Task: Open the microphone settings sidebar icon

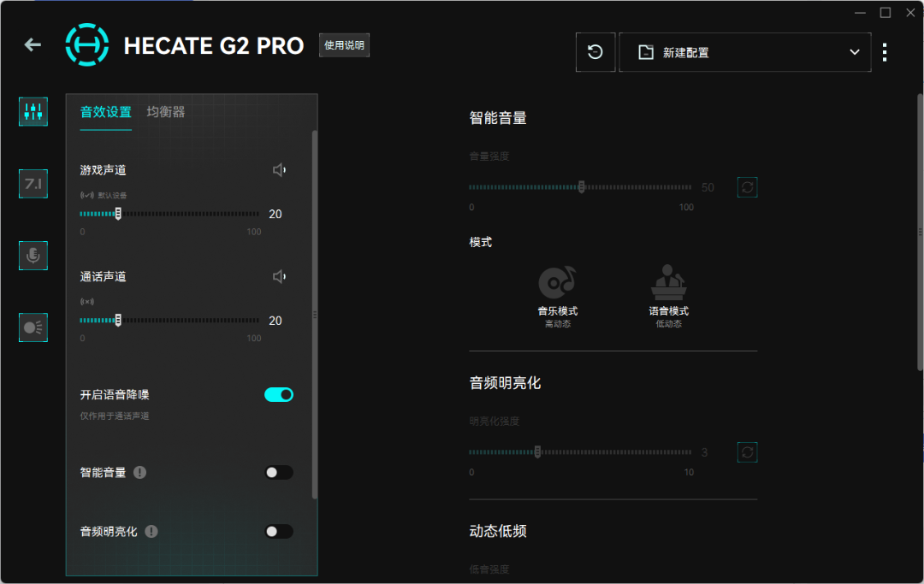Action: click(33, 256)
